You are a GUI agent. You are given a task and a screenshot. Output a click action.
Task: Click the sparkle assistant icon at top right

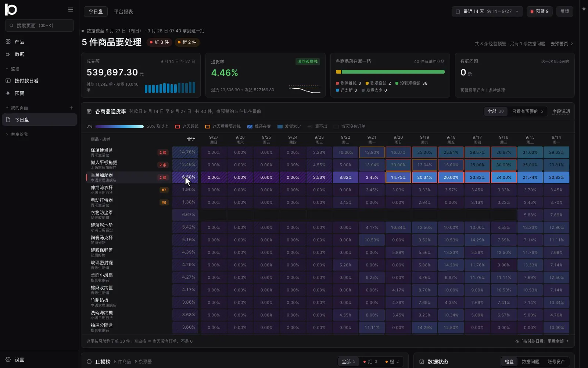pos(584,9)
